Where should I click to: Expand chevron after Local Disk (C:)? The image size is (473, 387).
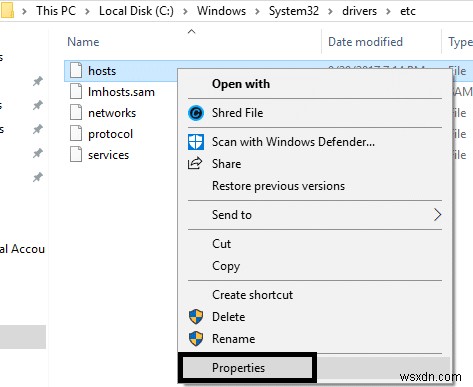pos(185,12)
